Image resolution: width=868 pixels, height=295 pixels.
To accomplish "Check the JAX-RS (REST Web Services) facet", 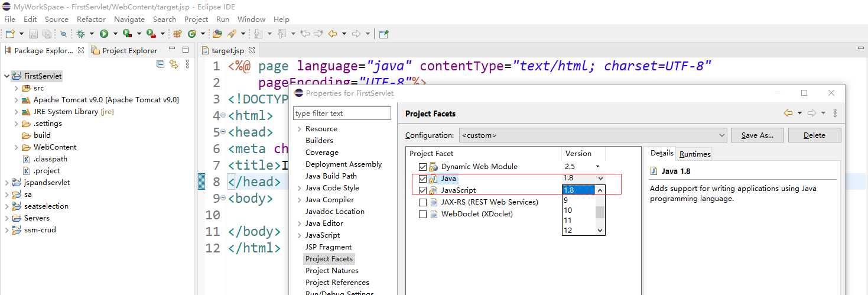I will [x=422, y=202].
